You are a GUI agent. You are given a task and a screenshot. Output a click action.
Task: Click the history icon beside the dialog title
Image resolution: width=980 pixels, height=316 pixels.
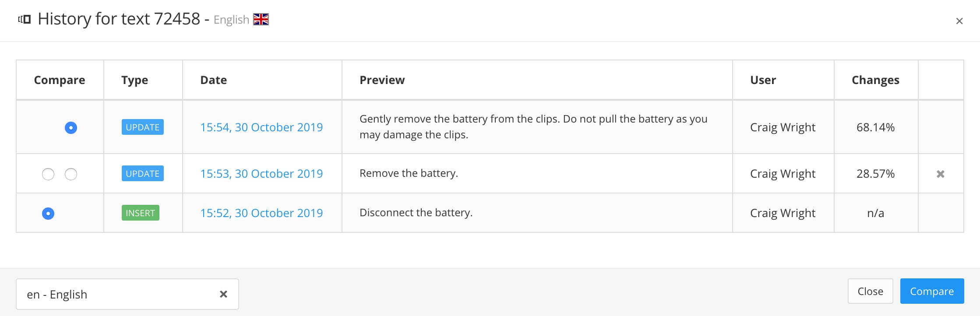[25, 19]
